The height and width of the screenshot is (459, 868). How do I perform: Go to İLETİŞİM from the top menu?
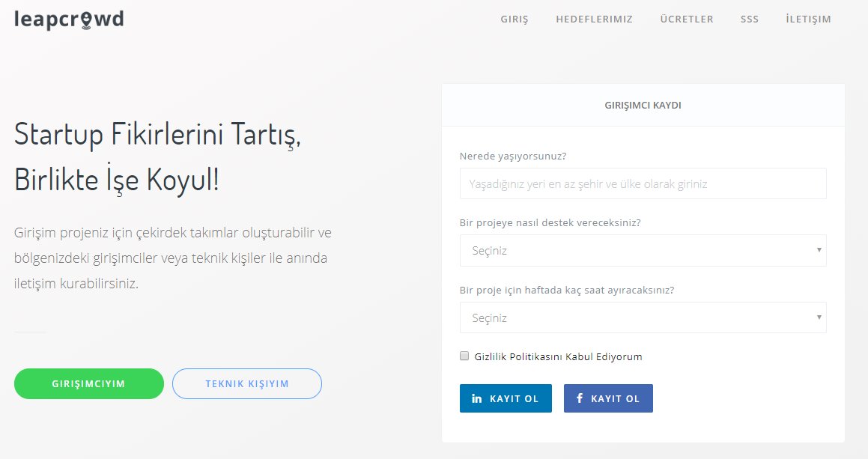pyautogui.click(x=809, y=19)
